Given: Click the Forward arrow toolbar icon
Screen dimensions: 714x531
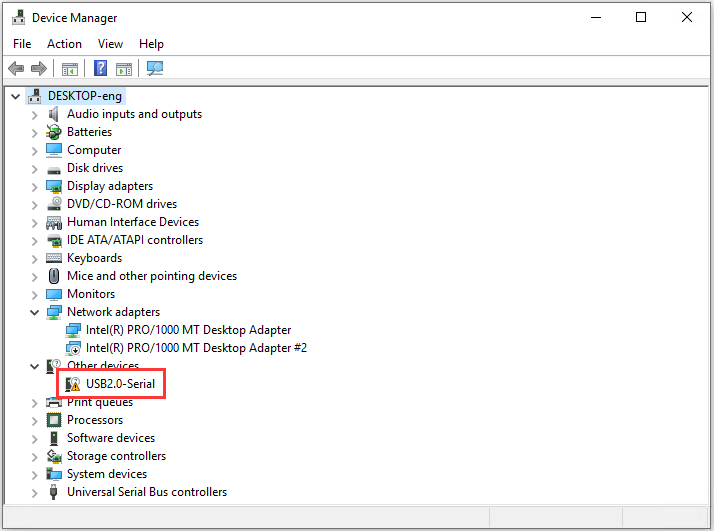Looking at the screenshot, I should click(x=39, y=69).
